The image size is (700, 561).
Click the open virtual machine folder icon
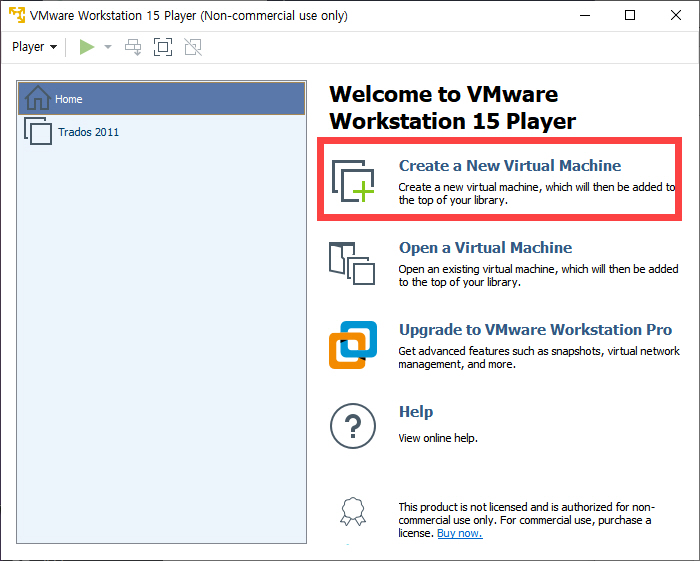[x=352, y=263]
